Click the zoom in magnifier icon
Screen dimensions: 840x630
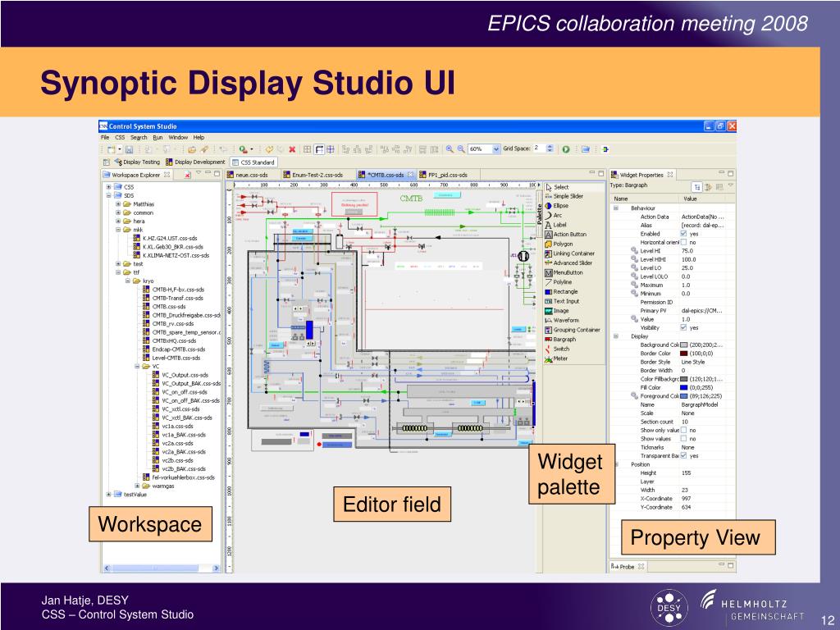pos(450,149)
